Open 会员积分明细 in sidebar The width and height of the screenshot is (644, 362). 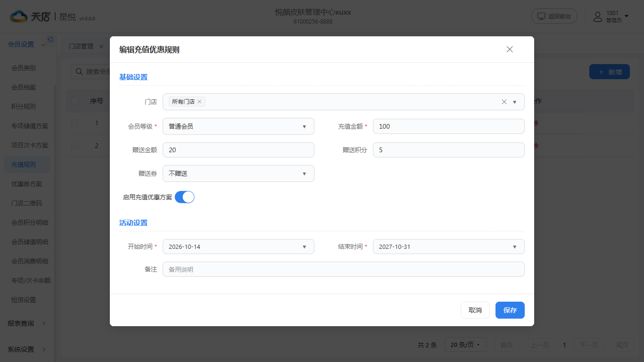pos(30,222)
